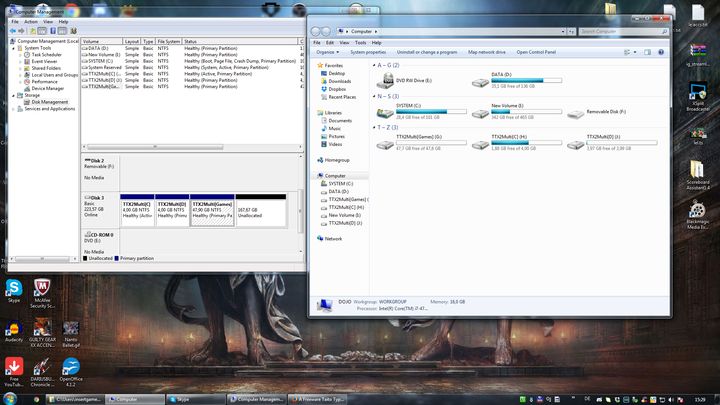Image resolution: width=720 pixels, height=405 pixels.
Task: Open DVD RW Drive (E:) icon
Action: click(385, 81)
